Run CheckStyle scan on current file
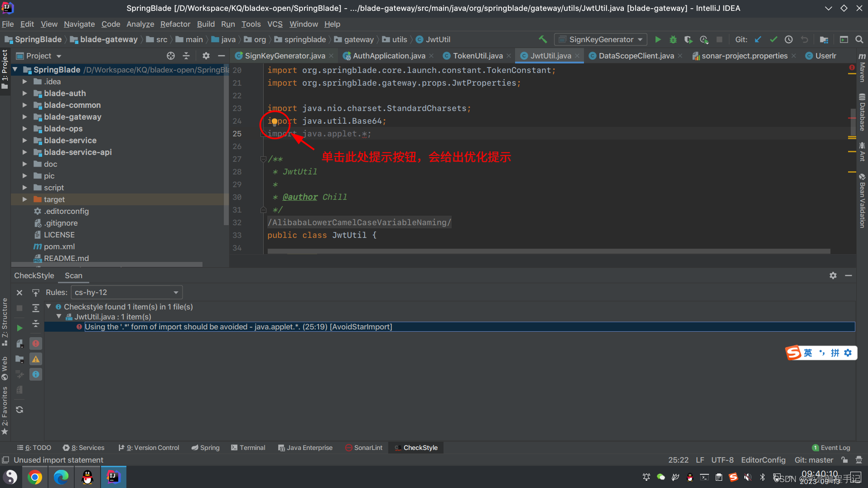 19,328
